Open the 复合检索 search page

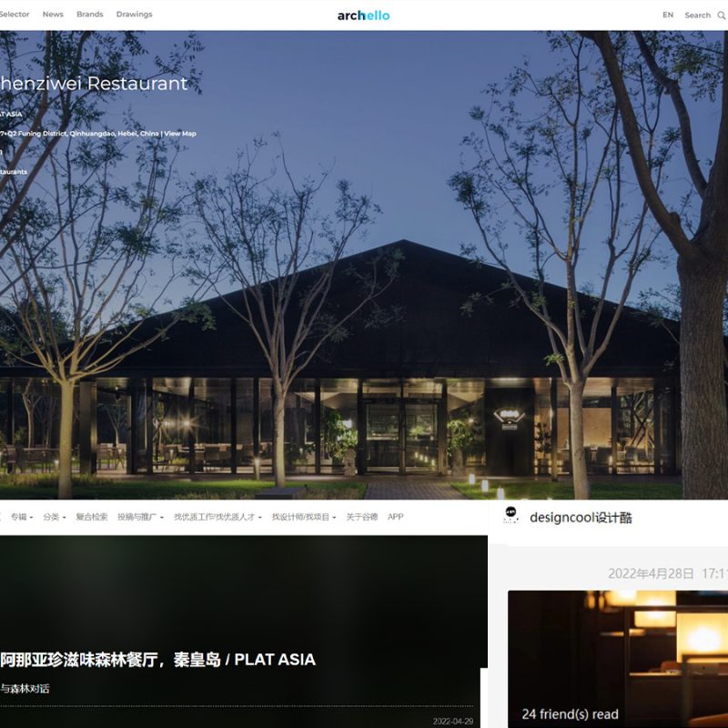91,517
